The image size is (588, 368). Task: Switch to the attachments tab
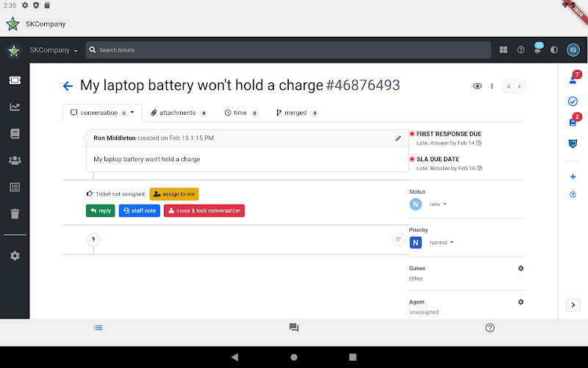coord(179,113)
